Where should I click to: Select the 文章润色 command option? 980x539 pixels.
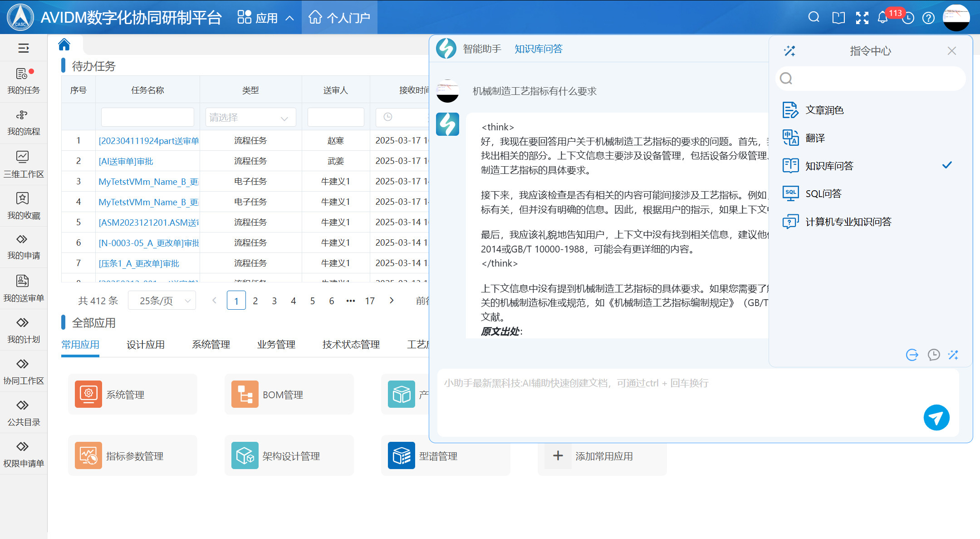[824, 110]
